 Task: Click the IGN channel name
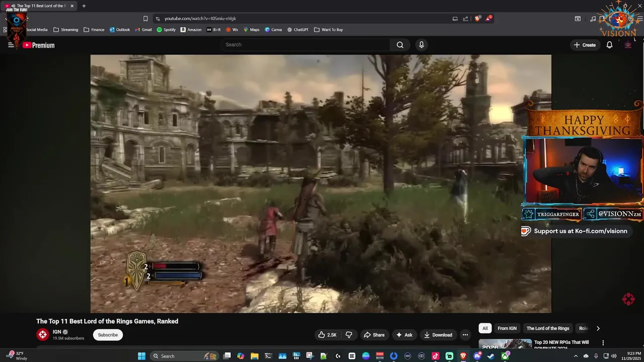57,332
